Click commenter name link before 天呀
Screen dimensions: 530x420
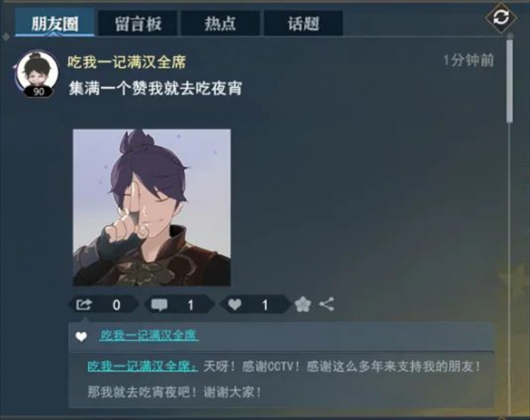142,366
